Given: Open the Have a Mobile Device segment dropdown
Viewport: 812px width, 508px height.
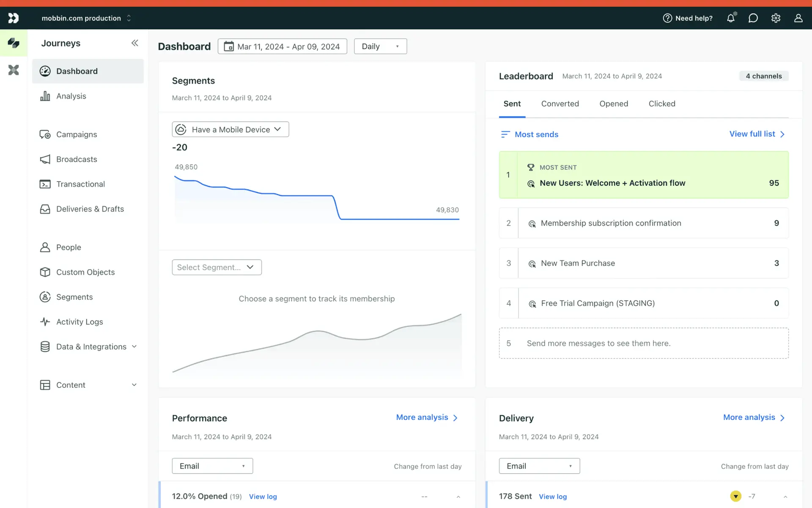Looking at the screenshot, I should (230, 130).
